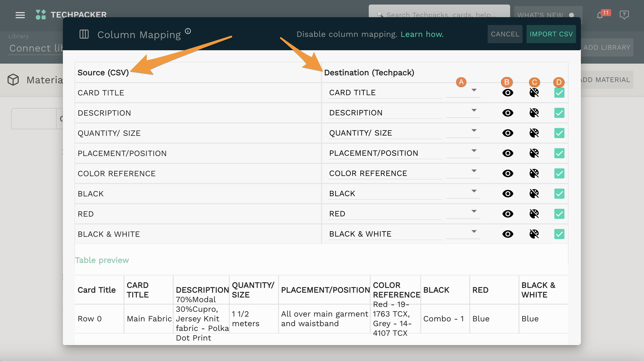
Task: Open dropdown for PLACEMENT/POSITION destination
Action: tap(474, 151)
